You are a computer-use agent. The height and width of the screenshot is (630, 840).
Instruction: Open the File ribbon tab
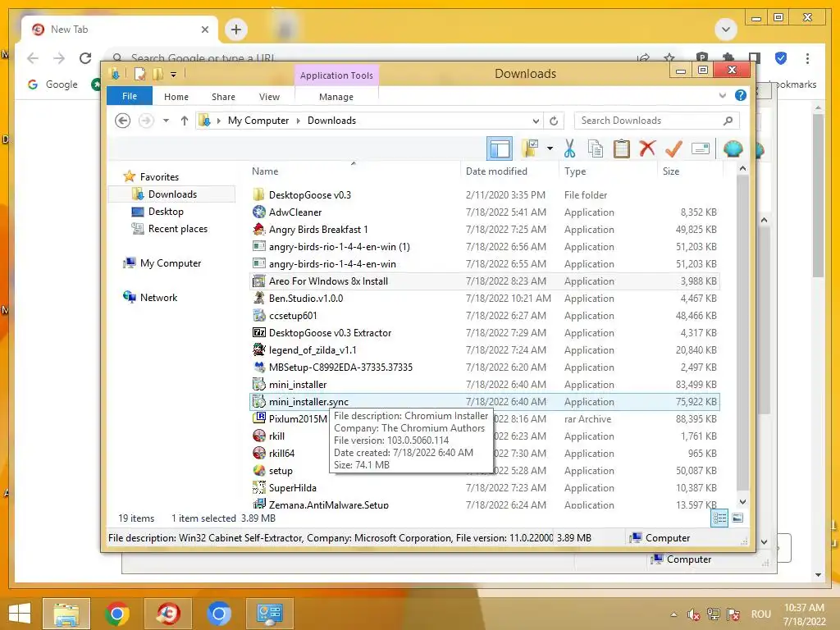pos(130,96)
